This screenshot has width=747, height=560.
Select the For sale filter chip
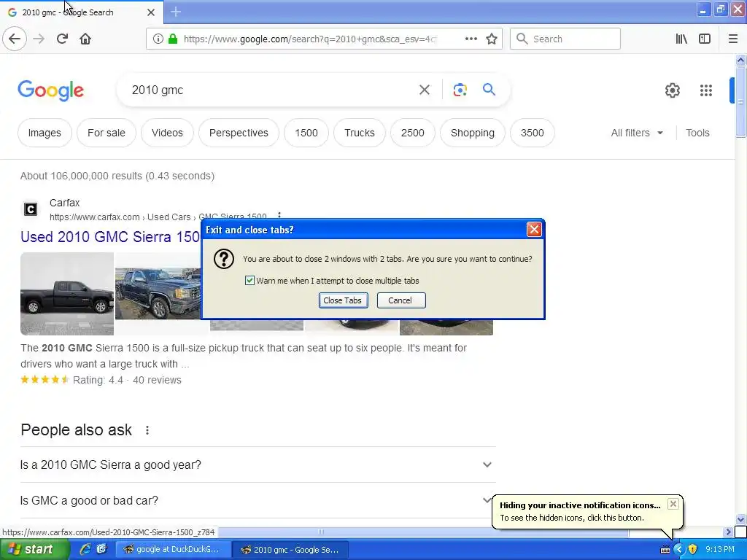click(107, 133)
